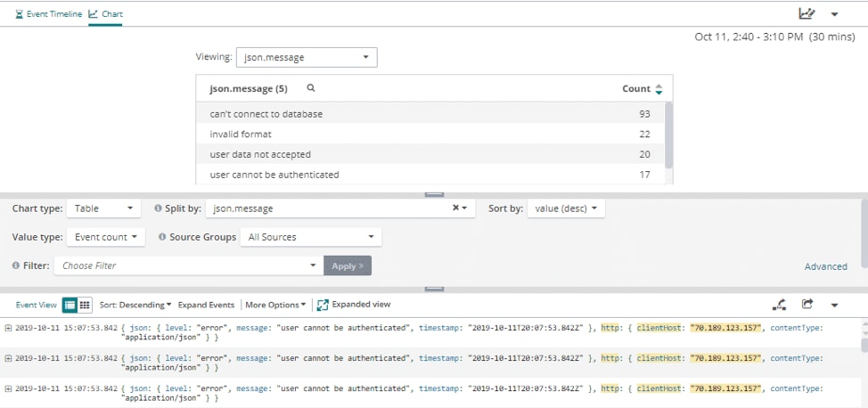This screenshot has height=408, width=868.
Task: Expand the third log event row
Action: (8, 388)
